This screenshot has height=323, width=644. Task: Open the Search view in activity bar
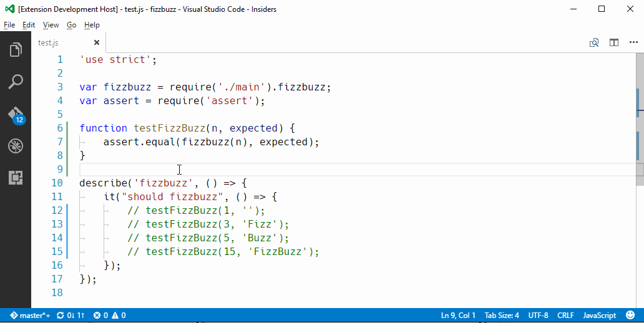pyautogui.click(x=15, y=82)
